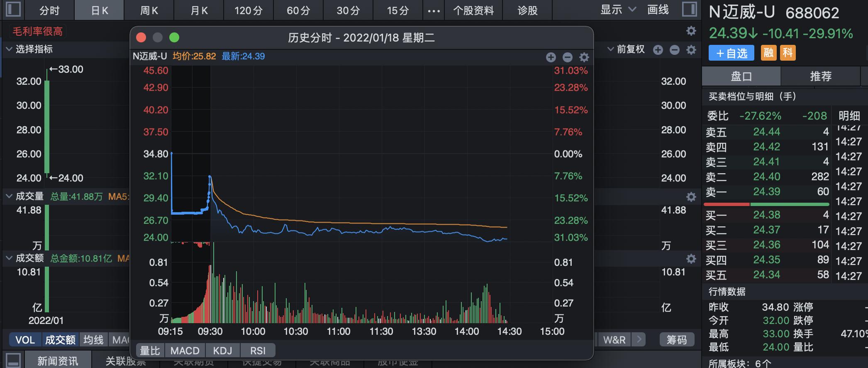
Task: Zoom out the intraday popup chart
Action: (x=567, y=57)
